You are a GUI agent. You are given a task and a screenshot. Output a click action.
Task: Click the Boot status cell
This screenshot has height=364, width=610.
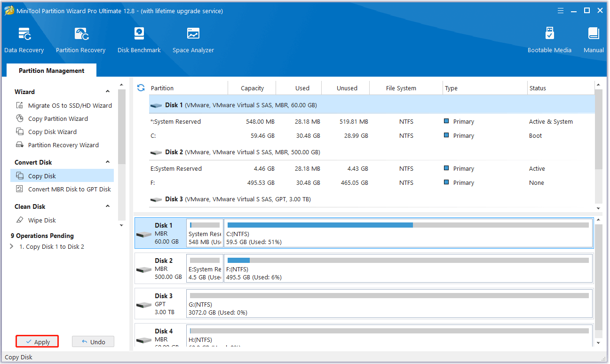pos(535,135)
